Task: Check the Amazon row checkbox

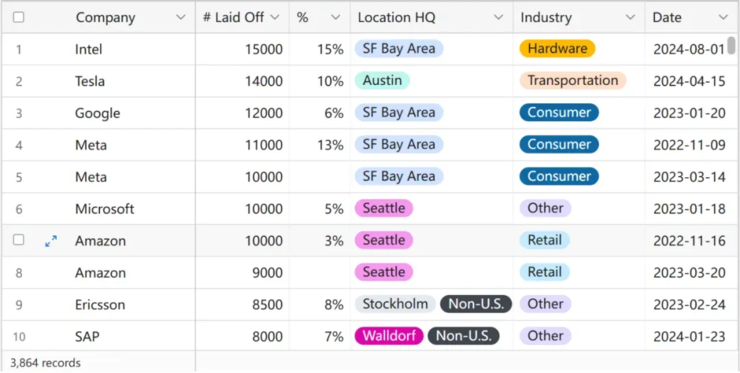Action: point(18,240)
